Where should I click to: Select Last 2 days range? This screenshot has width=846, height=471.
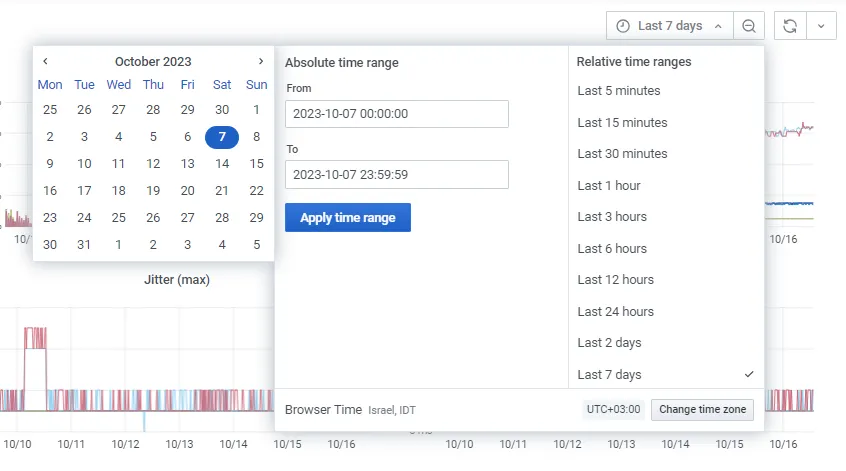tap(609, 343)
